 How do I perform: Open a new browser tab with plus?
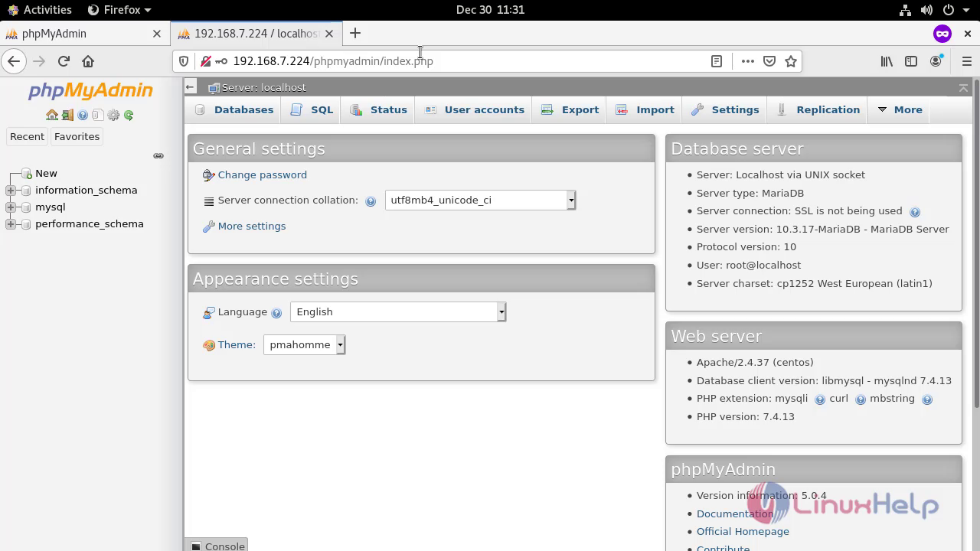click(x=355, y=34)
